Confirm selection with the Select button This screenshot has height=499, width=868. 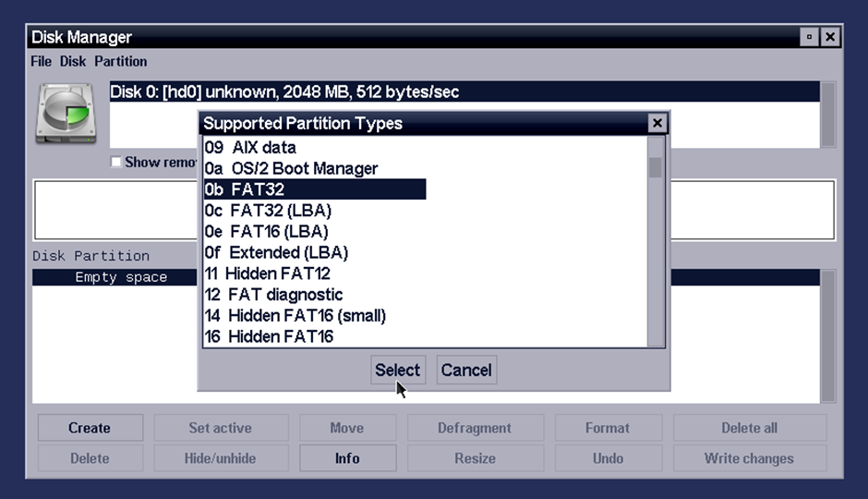pos(397,370)
